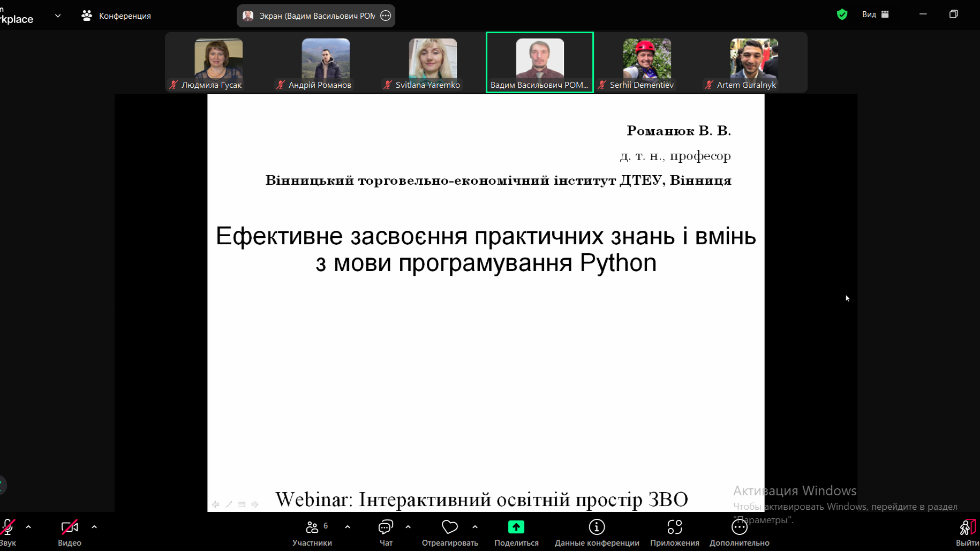Expand audio settings arrow next to microphone

[28, 527]
